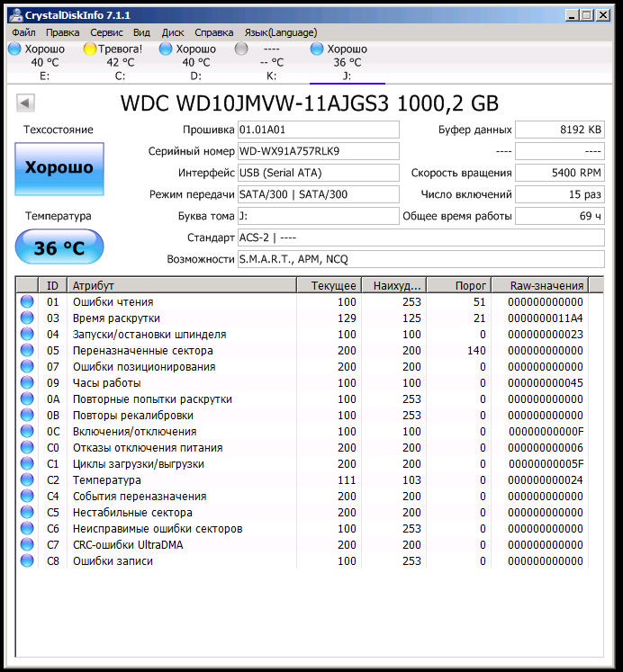The height and width of the screenshot is (672, 623).
Task: Select the Часы работы attribute name
Action: 107,383
